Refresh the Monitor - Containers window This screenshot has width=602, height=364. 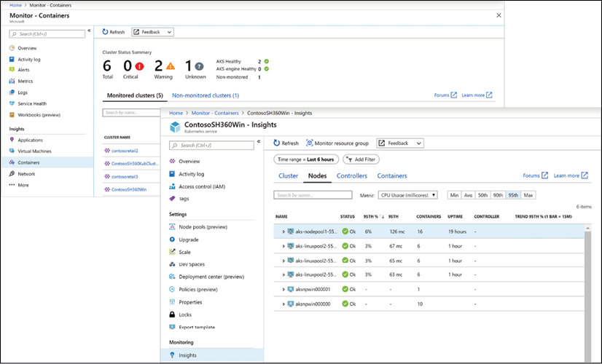coord(114,32)
